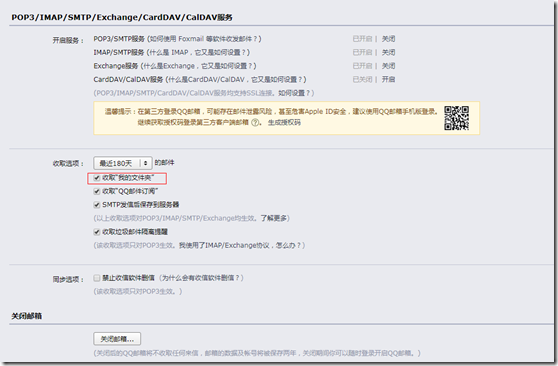Toggle the 收取"QQ邮件订阅" checkbox
This screenshot has height=366, width=558.
(x=96, y=191)
